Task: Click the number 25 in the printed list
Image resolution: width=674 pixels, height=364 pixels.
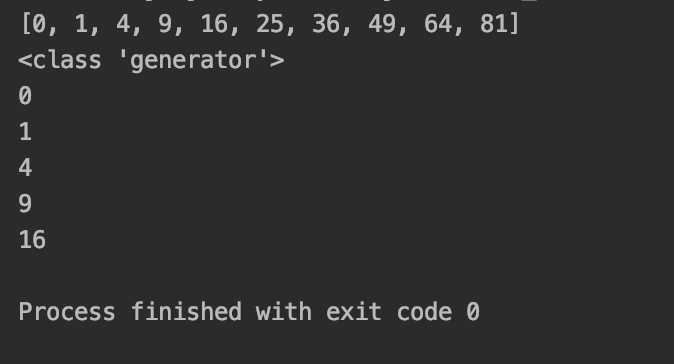Action: (x=270, y=24)
